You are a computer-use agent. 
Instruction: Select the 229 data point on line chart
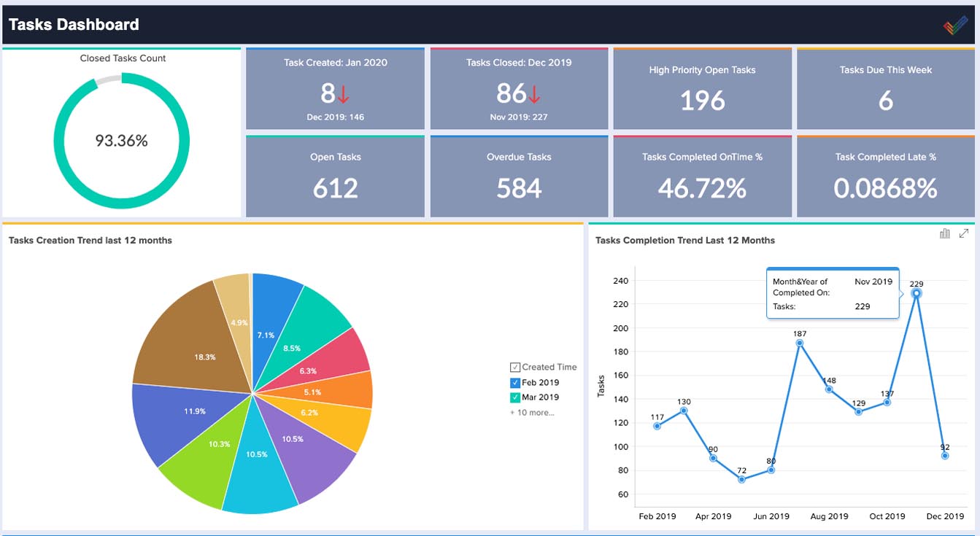pyautogui.click(x=917, y=293)
